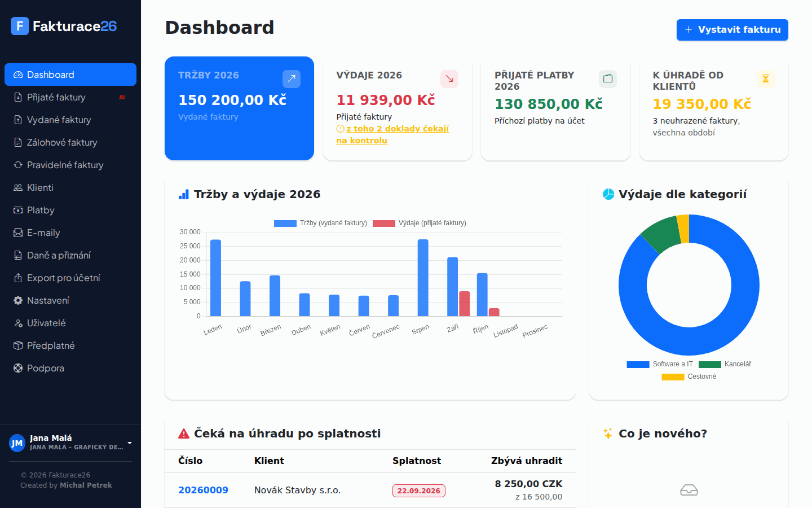This screenshot has width=812, height=508.
Task: Open invoice number 20260009
Action: 203,490
